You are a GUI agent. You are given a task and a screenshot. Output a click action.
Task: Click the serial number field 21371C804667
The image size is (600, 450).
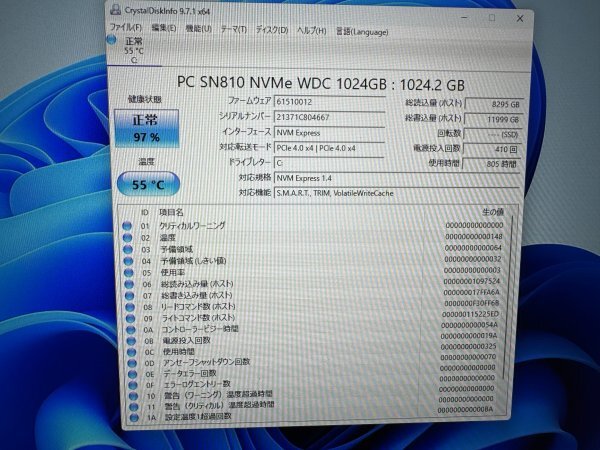329,117
